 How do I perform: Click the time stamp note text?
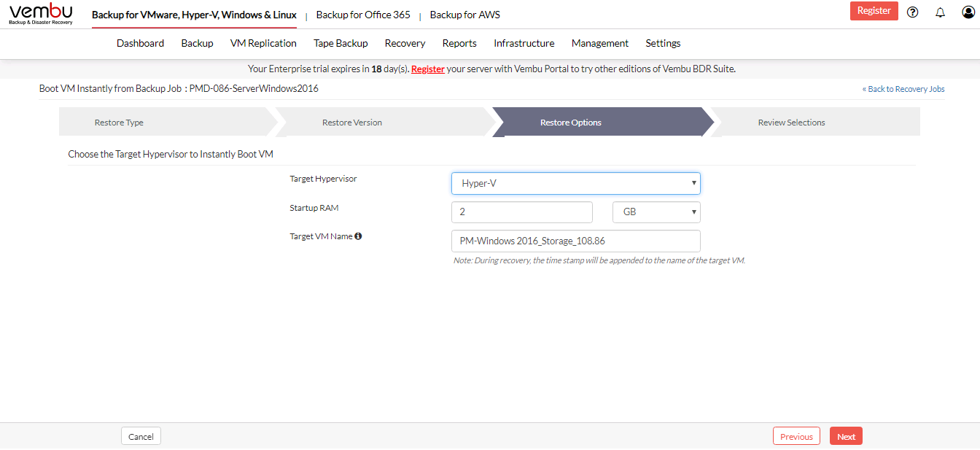click(599, 260)
